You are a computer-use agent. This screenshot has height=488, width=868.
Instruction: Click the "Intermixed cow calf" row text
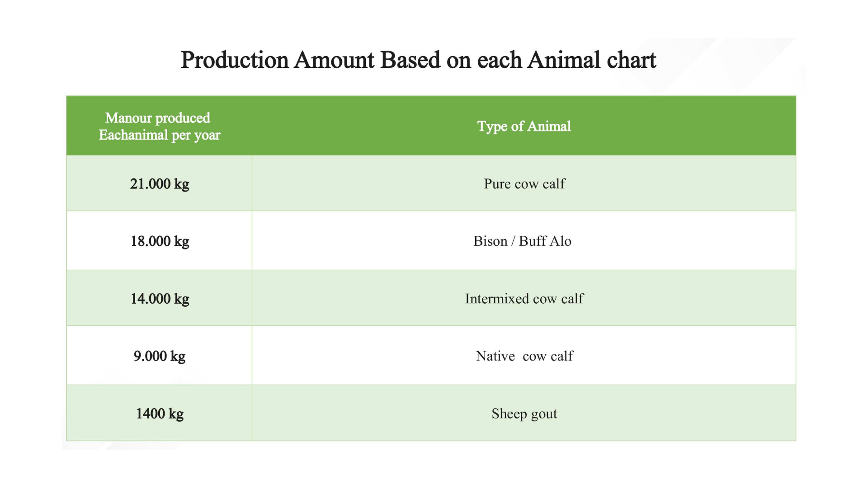pos(524,299)
